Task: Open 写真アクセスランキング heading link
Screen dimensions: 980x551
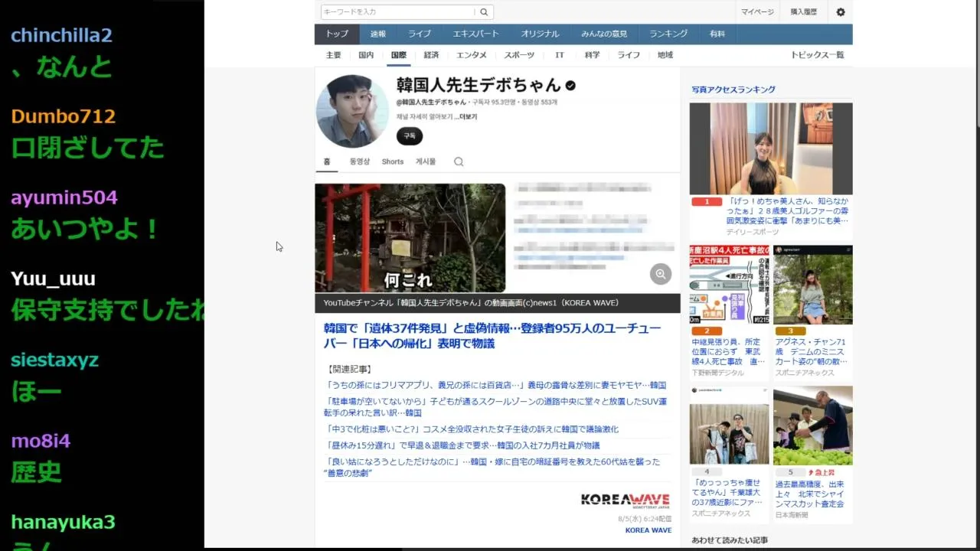Action: coord(733,90)
